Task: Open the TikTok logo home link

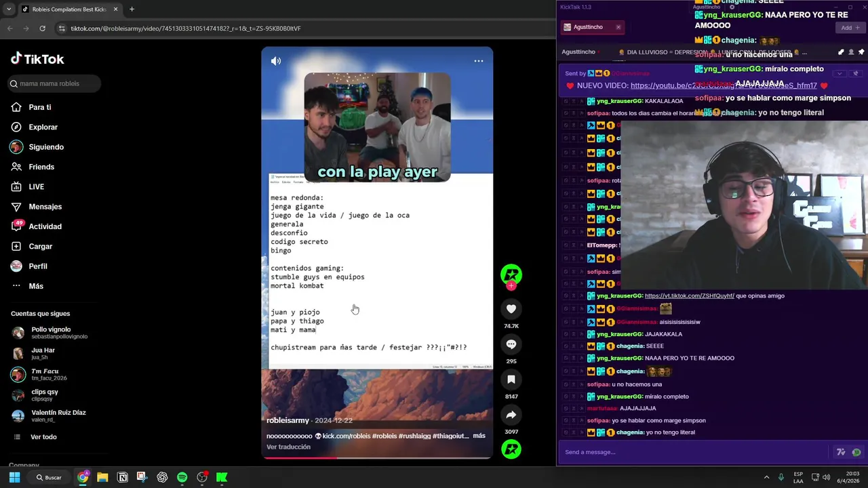Action: click(37, 59)
